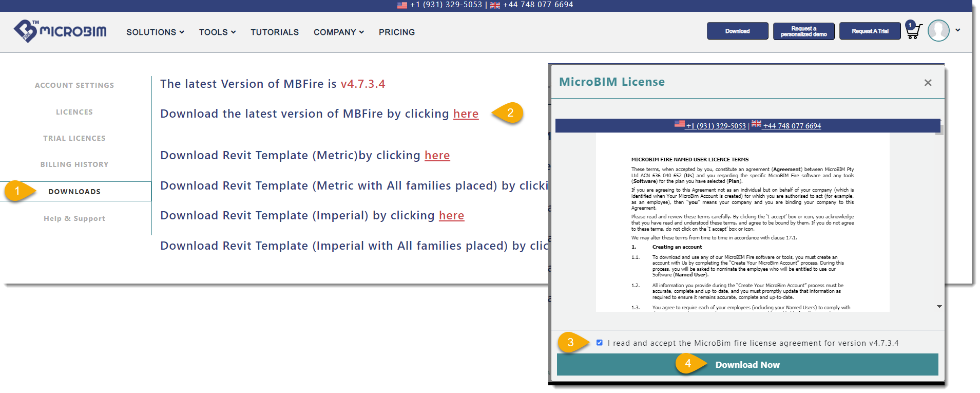Click the 'Creating an account' section heading

tap(677, 247)
